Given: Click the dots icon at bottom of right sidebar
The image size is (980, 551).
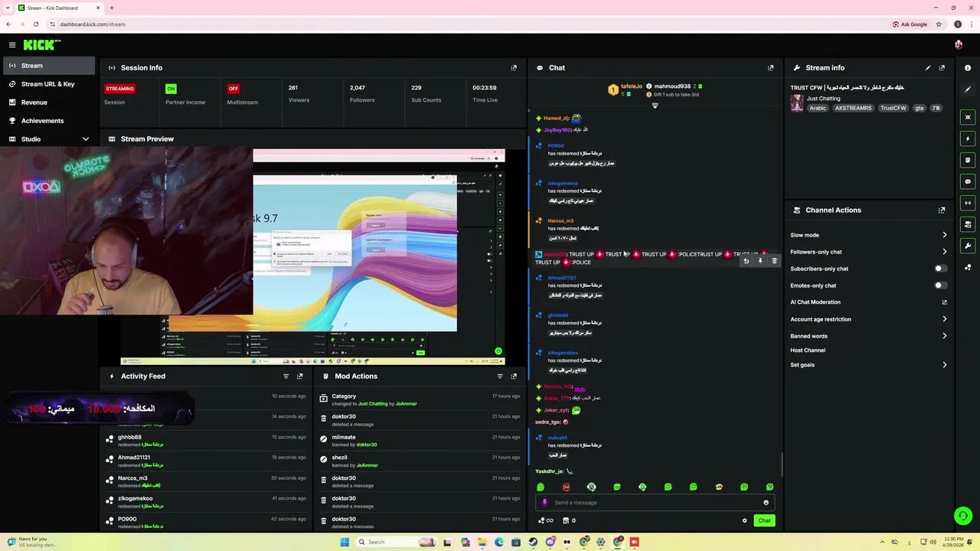Looking at the screenshot, I should (x=968, y=267).
